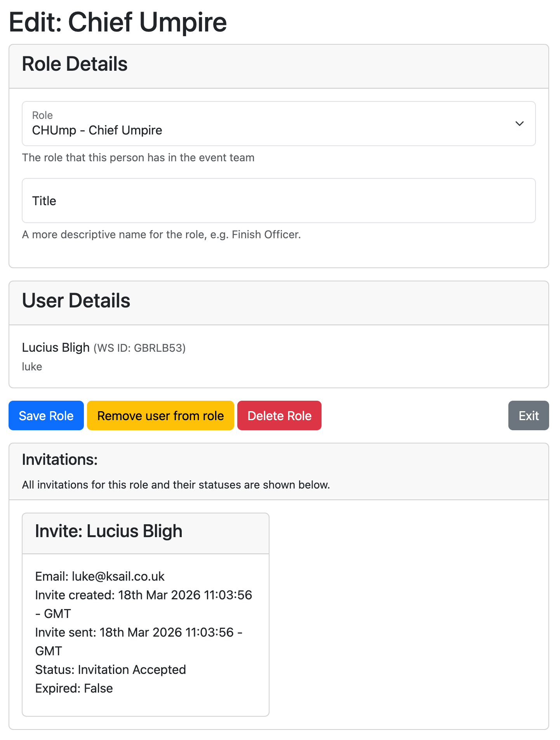Click the Status: Invitation Accepted line
This screenshot has height=740, width=560.
pos(110,670)
